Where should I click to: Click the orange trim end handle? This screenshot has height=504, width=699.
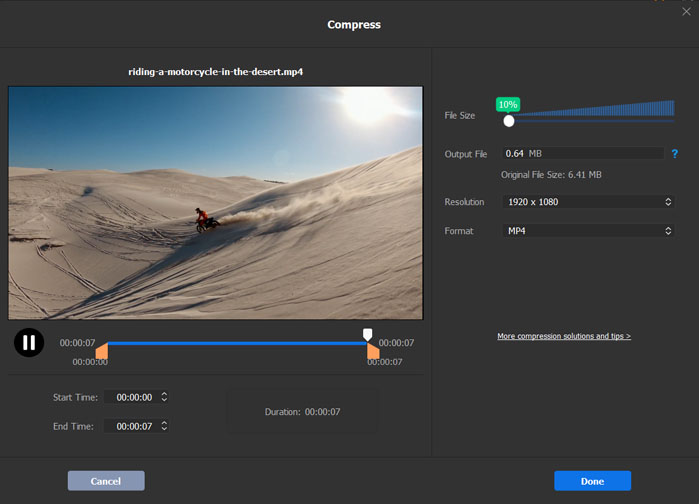click(x=373, y=350)
